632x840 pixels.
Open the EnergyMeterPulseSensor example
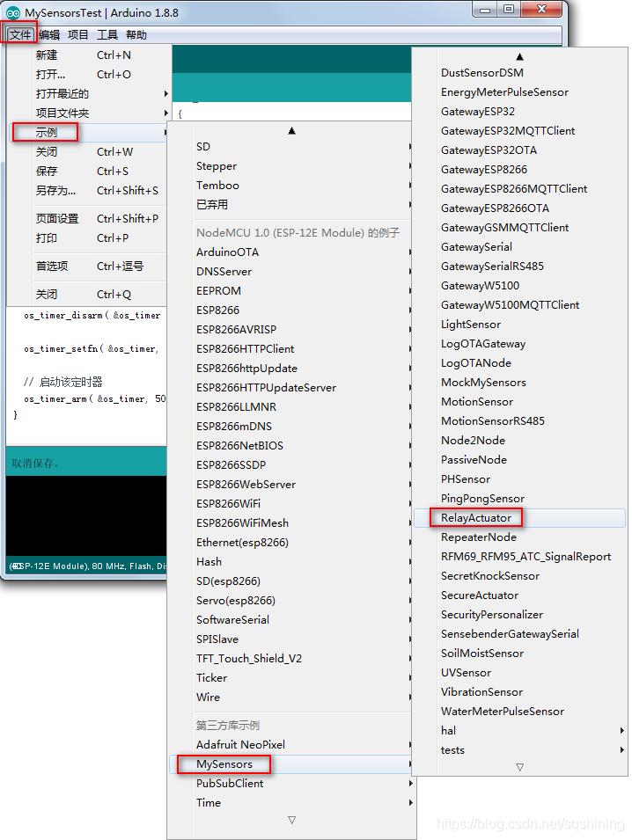[519, 92]
